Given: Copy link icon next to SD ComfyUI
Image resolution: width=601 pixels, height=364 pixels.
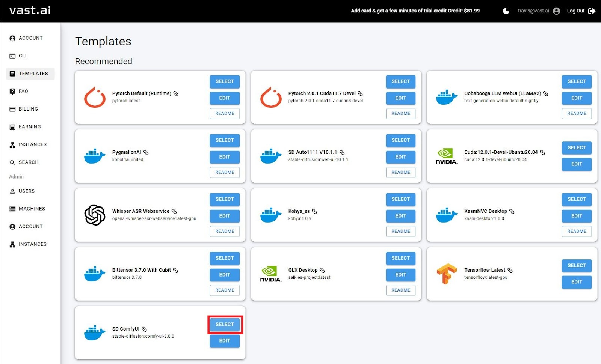Looking at the screenshot, I should point(144,329).
